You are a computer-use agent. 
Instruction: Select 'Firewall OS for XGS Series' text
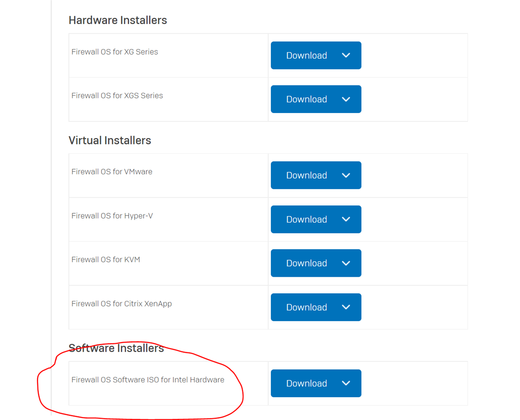117,95
